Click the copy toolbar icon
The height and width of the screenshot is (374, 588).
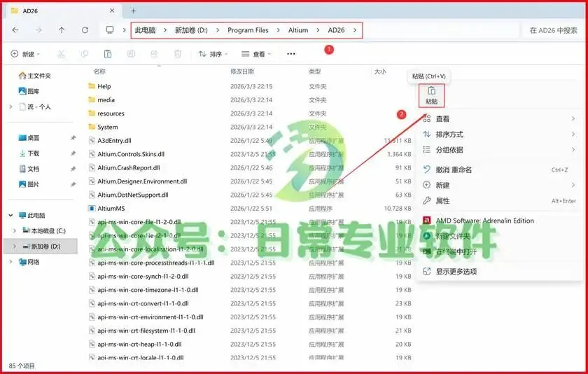coord(85,54)
